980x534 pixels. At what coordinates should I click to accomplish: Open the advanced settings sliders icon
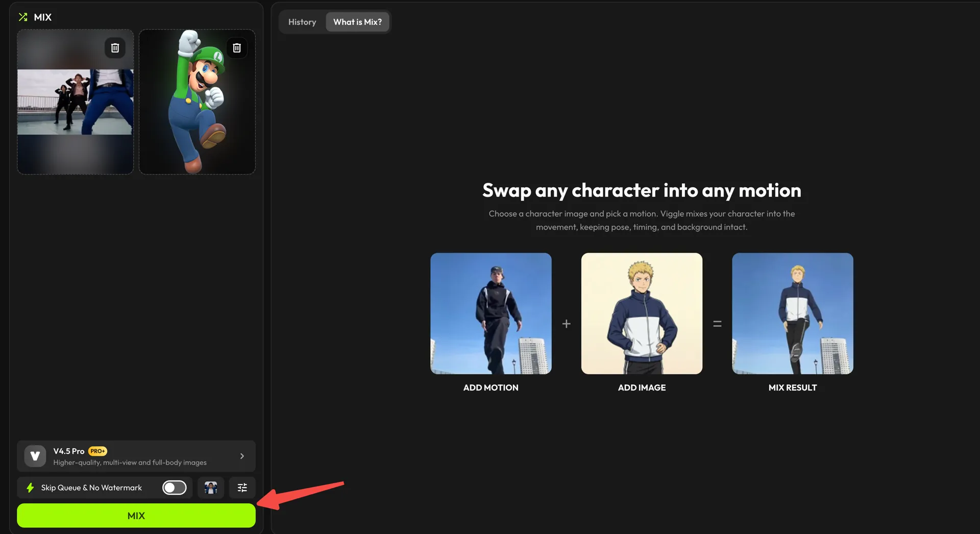point(242,488)
